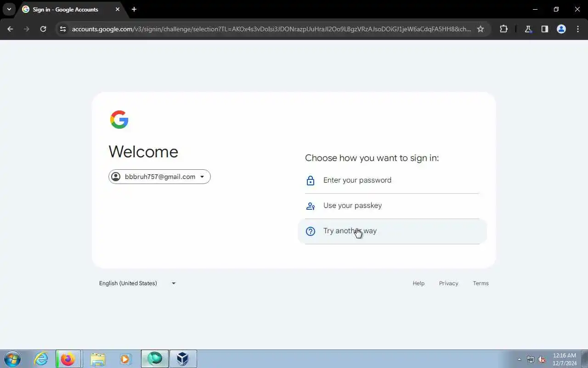Minimize the Chrome window
Screen dimensions: 588x368
(535, 9)
